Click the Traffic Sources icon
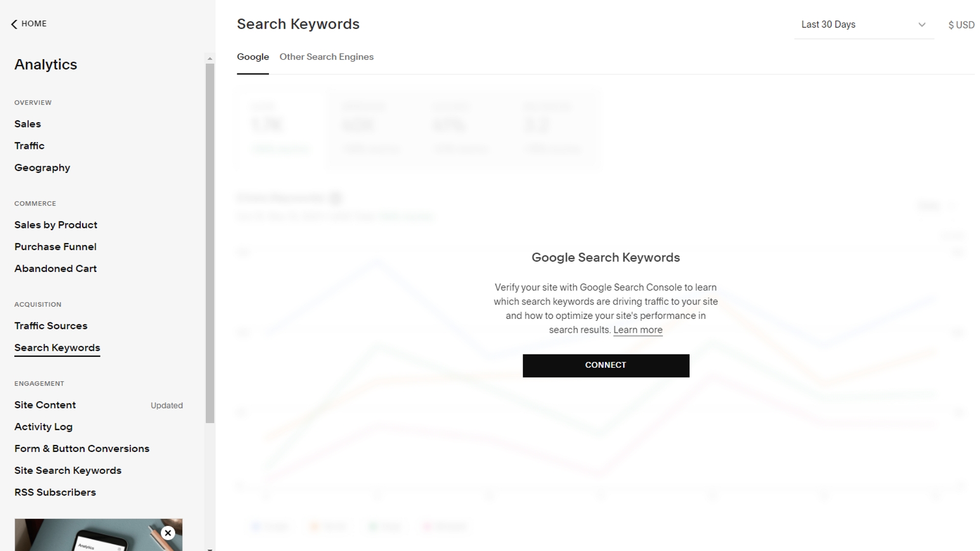 tap(51, 325)
